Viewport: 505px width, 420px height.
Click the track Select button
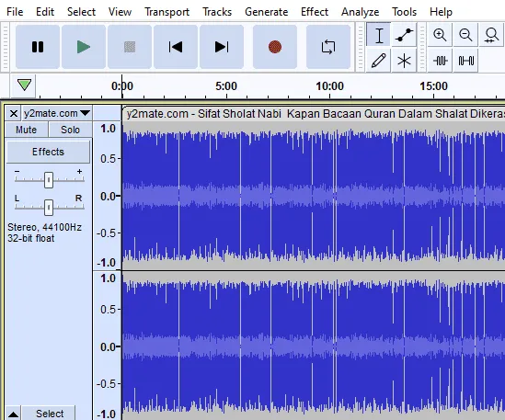50,414
